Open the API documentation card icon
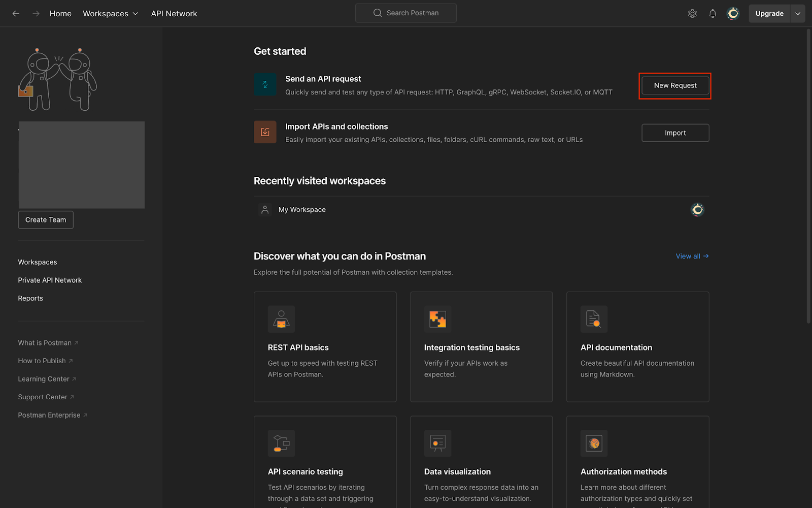 (x=593, y=319)
